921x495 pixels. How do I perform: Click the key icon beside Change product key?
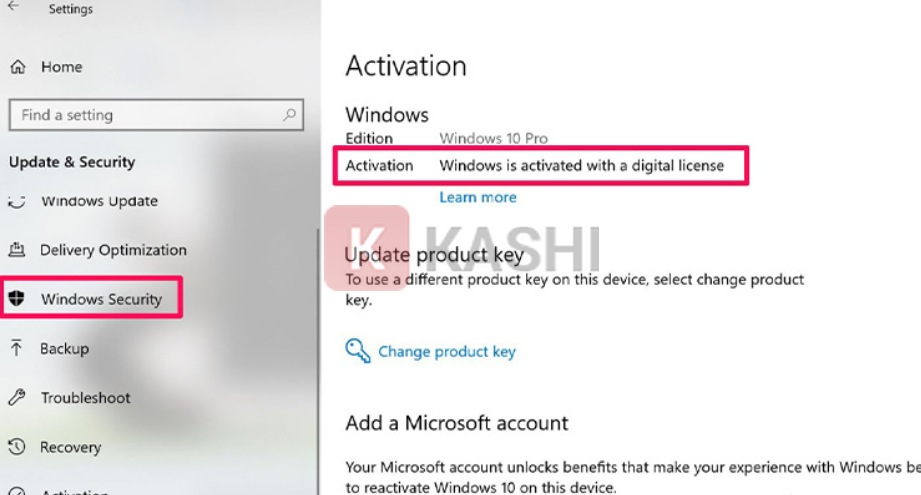[358, 351]
